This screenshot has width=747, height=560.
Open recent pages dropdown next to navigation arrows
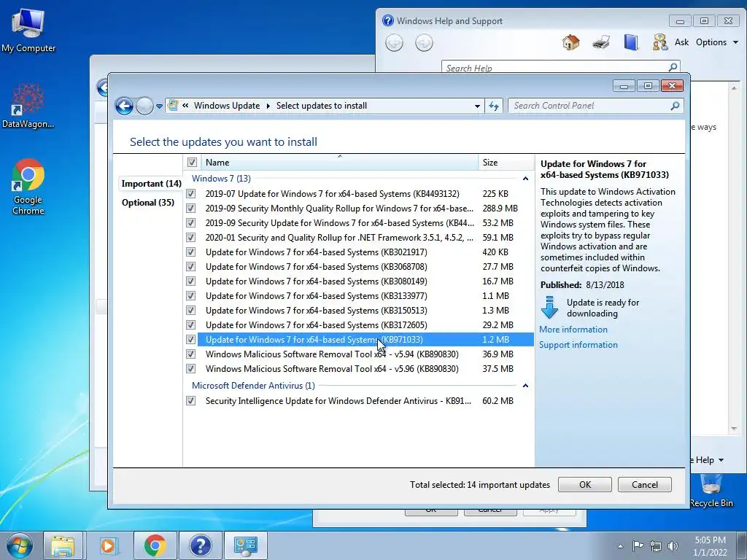click(x=159, y=106)
